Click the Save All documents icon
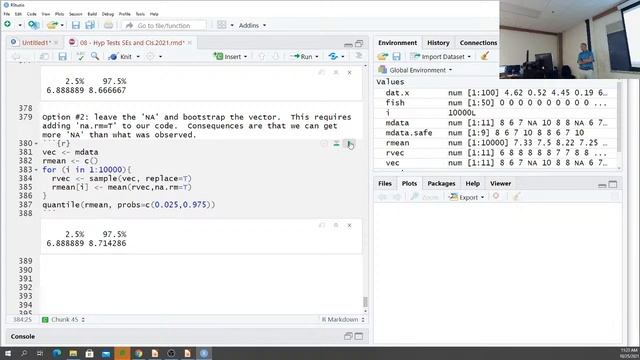The height and width of the screenshot is (360, 640). (x=90, y=25)
